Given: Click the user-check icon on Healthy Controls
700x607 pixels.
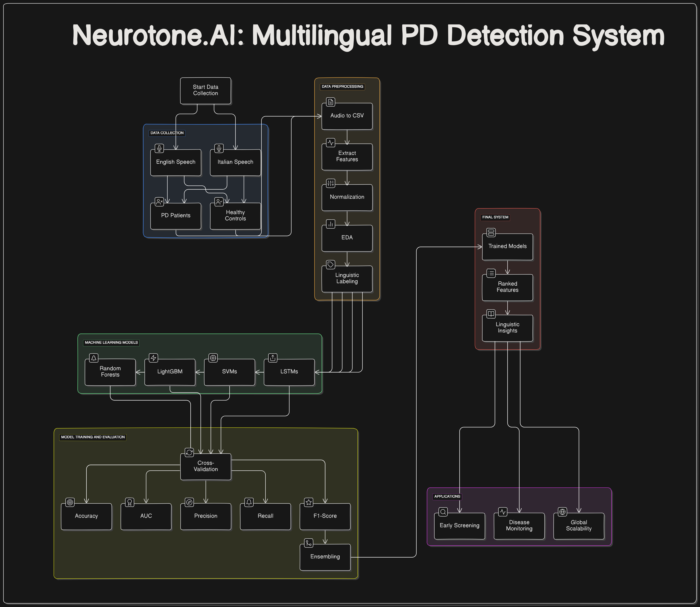Looking at the screenshot, I should click(x=219, y=202).
